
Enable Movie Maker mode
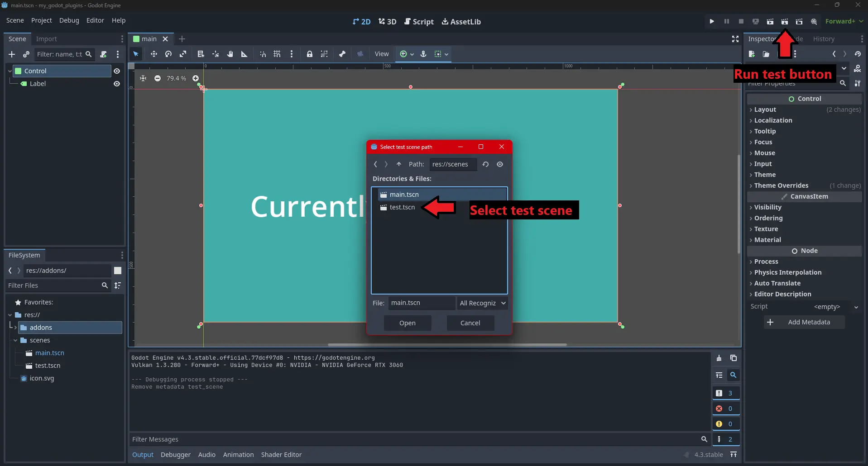[814, 21]
